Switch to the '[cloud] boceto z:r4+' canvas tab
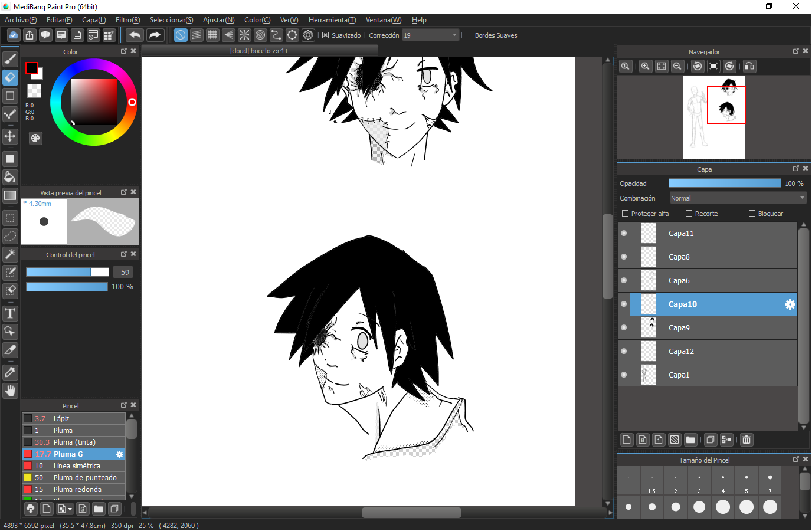 [x=259, y=51]
